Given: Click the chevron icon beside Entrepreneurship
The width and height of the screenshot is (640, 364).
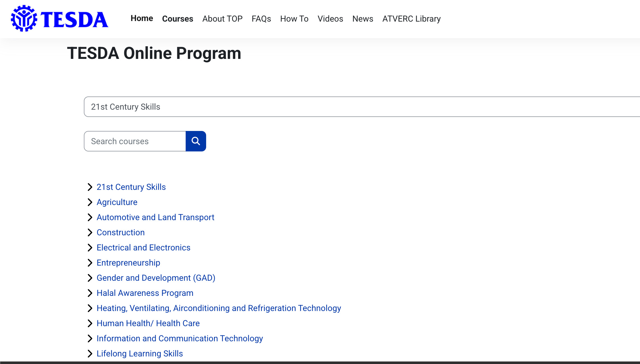Looking at the screenshot, I should click(90, 263).
